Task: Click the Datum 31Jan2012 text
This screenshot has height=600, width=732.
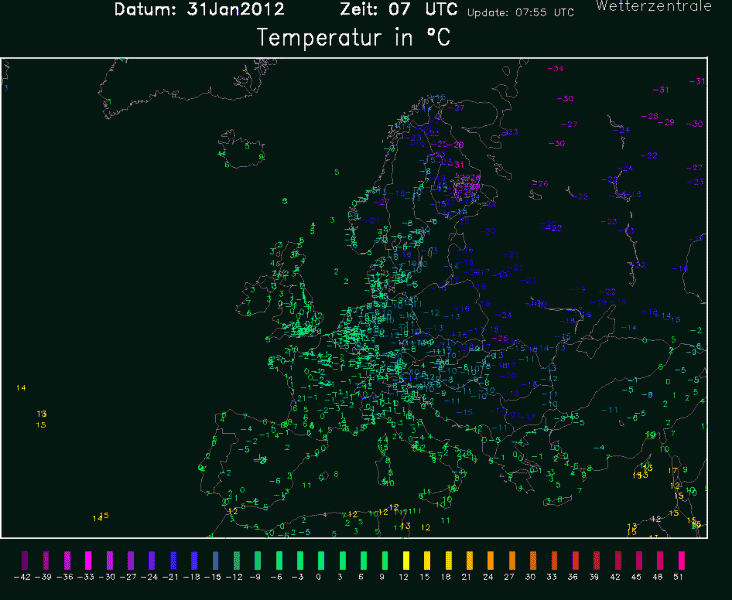Action: [x=199, y=10]
